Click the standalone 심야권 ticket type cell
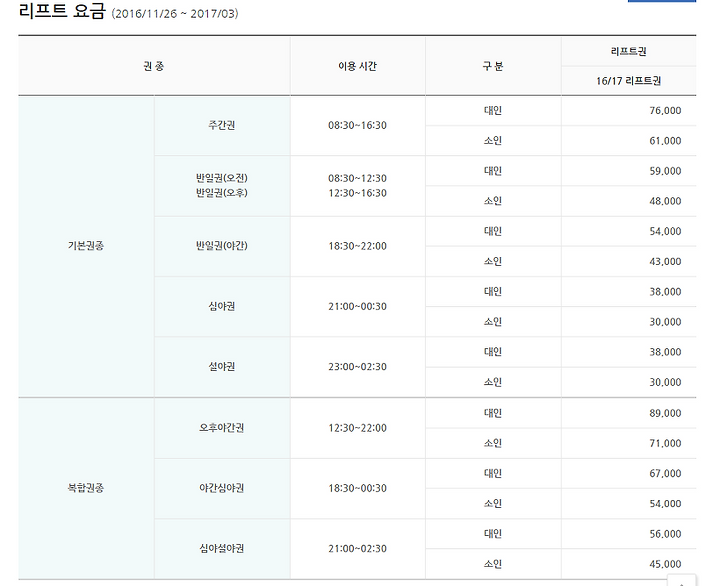Image resolution: width=720 pixels, height=586 pixels. (222, 306)
